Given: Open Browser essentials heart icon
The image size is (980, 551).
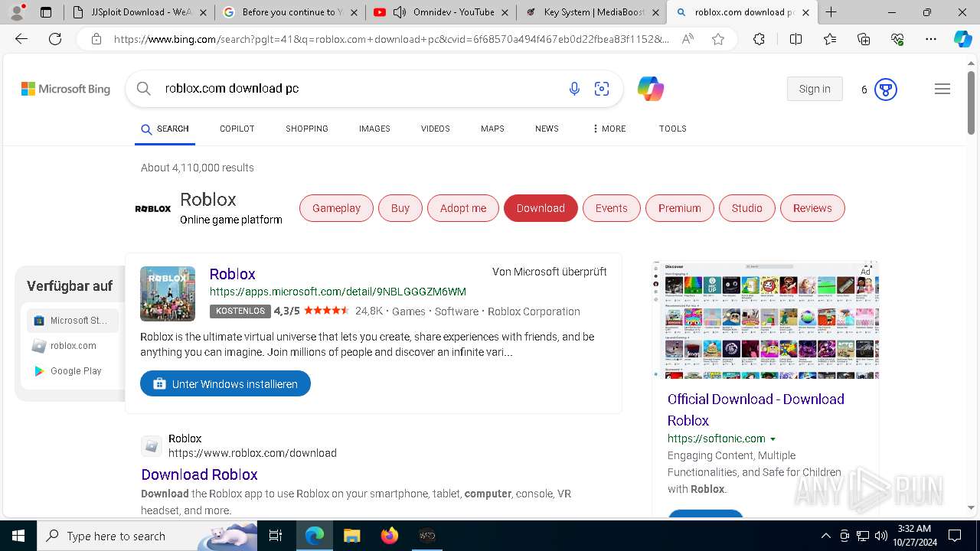Looking at the screenshot, I should pos(897,39).
